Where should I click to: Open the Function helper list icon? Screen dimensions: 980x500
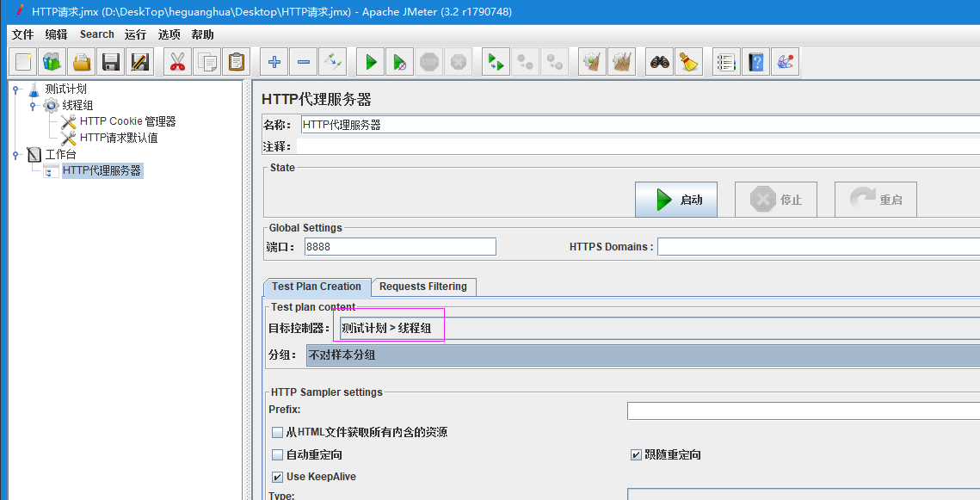pos(727,62)
